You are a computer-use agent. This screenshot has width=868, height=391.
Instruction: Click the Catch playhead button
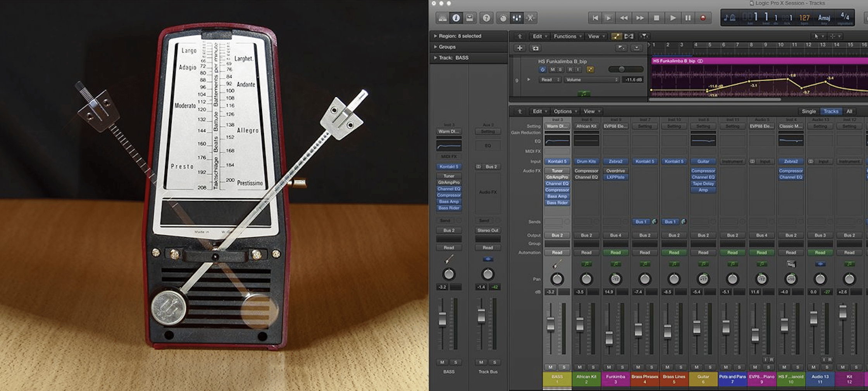point(644,36)
